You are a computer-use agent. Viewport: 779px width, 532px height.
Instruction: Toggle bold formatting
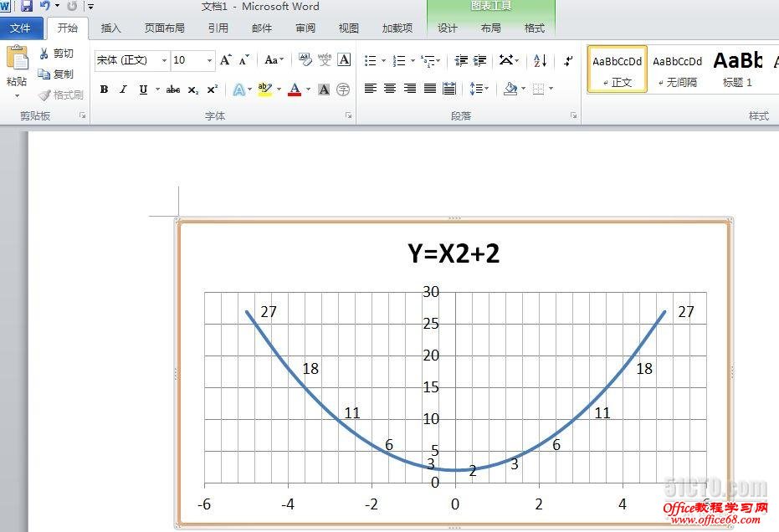tap(104, 90)
